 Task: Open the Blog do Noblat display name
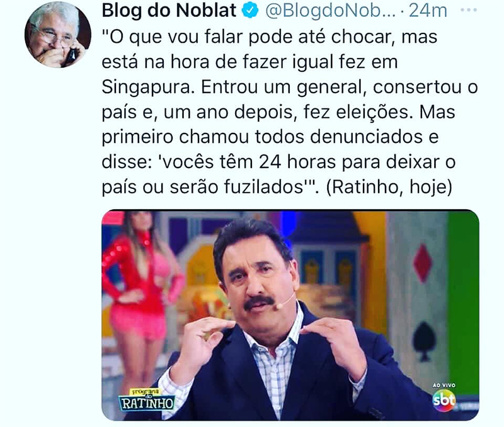(x=169, y=10)
